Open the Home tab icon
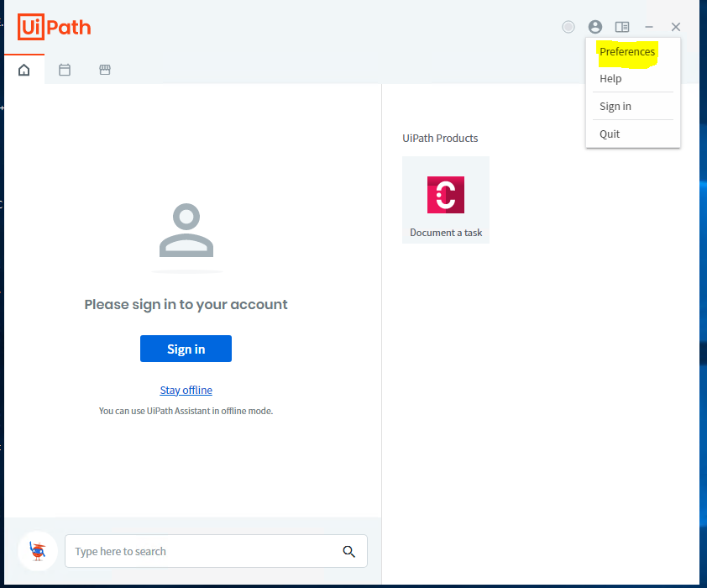 pos(24,70)
